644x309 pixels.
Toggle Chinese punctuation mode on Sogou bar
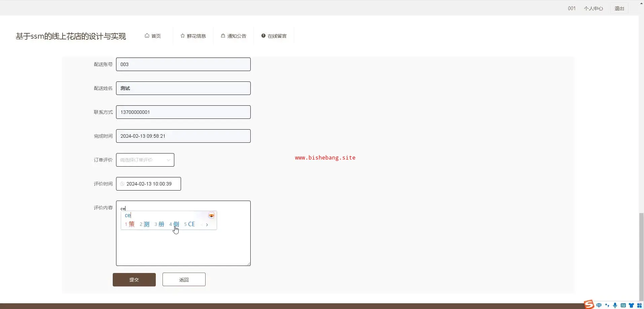point(607,305)
